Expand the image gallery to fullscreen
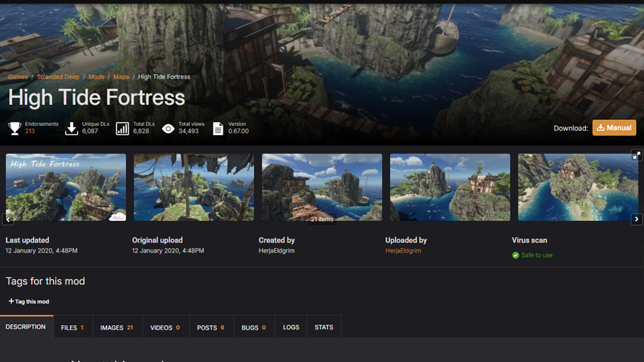 coord(636,155)
